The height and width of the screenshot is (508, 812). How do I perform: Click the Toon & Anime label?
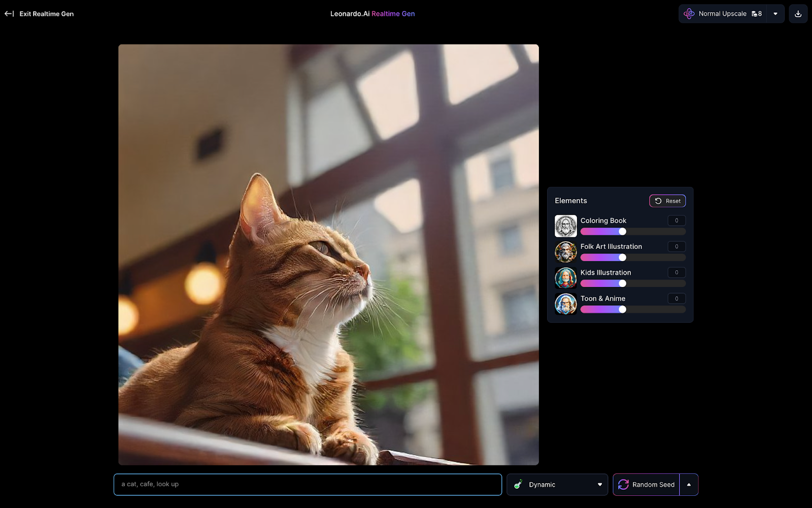(603, 299)
